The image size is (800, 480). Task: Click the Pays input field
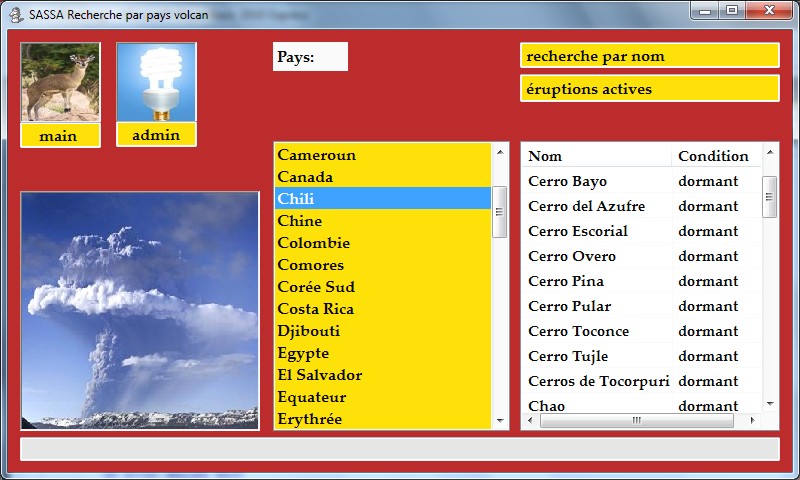310,57
